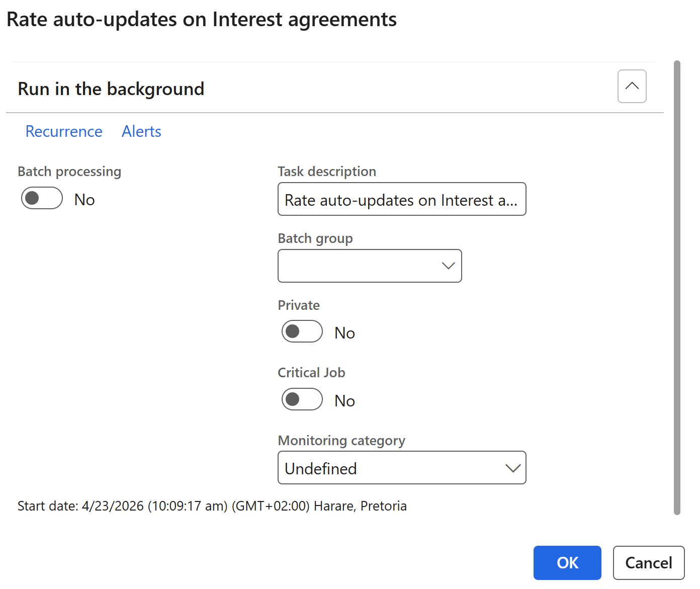Image resolution: width=700 pixels, height=589 pixels.
Task: Collapse the Run in the background section
Action: 632,87
